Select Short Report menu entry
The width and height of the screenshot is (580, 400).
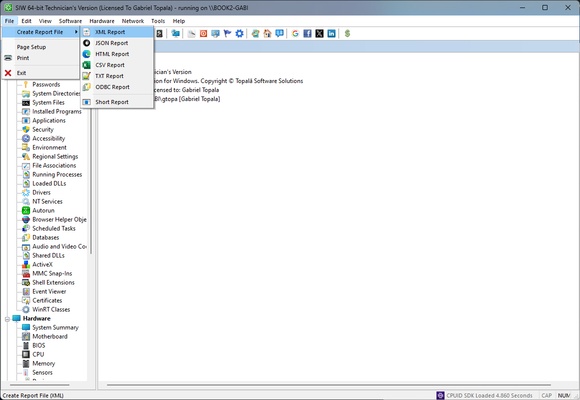pos(117,102)
